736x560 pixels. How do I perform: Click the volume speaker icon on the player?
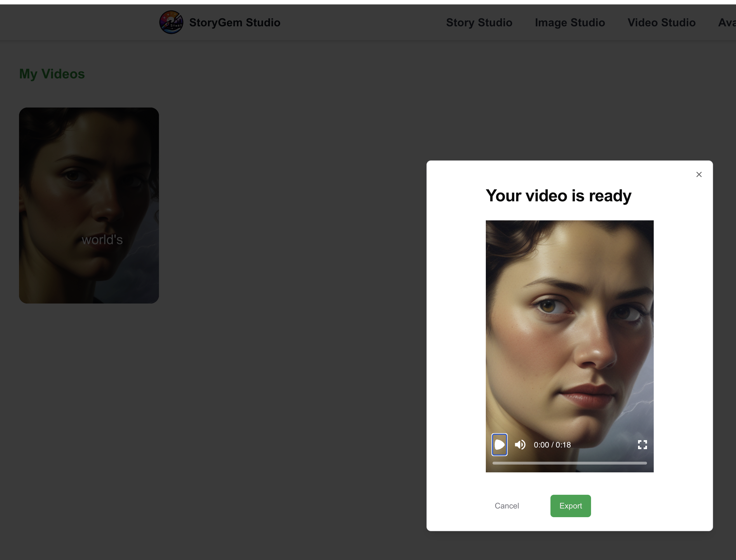(520, 445)
